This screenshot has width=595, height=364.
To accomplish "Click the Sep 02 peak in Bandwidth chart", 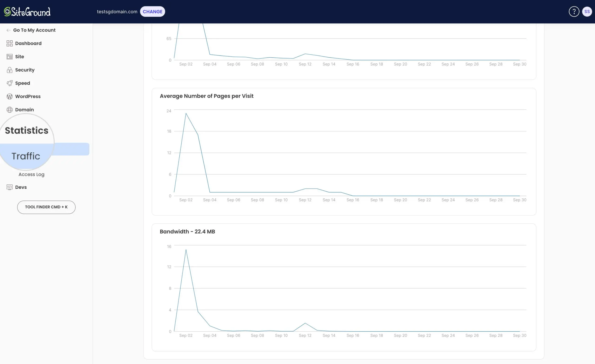I will (186, 249).
